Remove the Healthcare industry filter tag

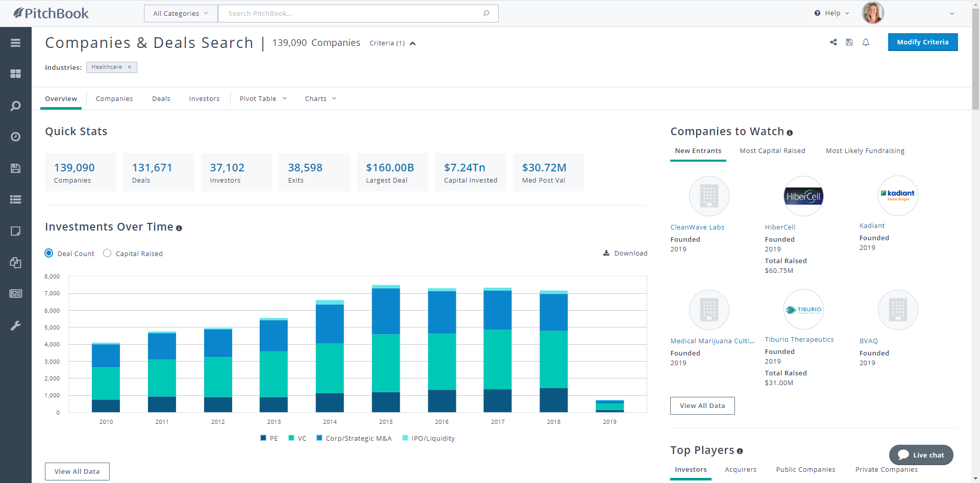130,67
